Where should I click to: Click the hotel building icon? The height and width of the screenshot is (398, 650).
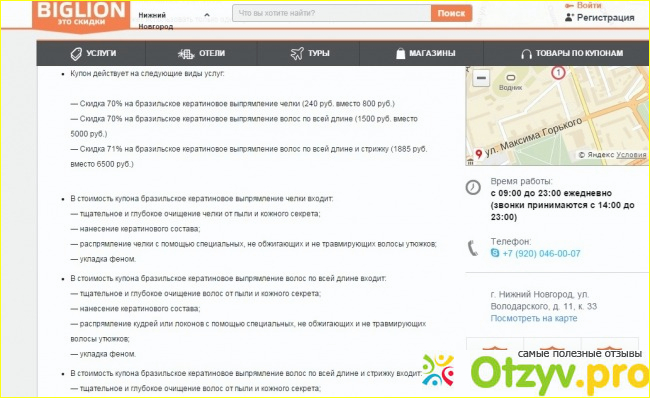tap(186, 53)
